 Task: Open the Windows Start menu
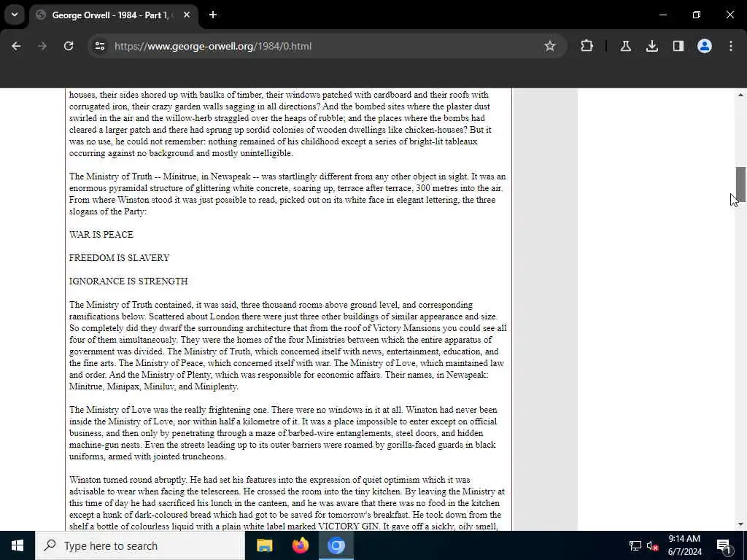pos(18,545)
